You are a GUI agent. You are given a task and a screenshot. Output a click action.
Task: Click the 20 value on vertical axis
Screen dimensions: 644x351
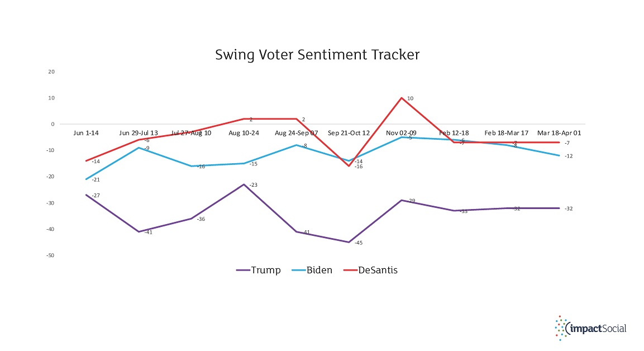coord(51,72)
